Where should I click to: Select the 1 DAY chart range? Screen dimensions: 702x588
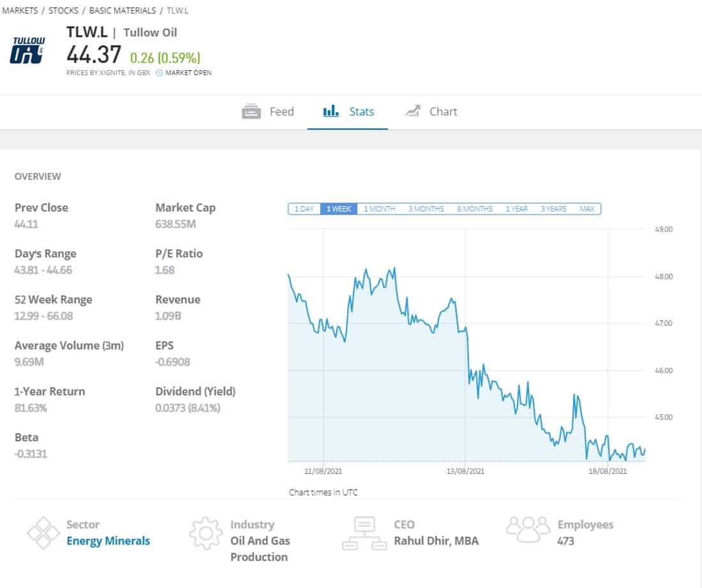(x=304, y=209)
